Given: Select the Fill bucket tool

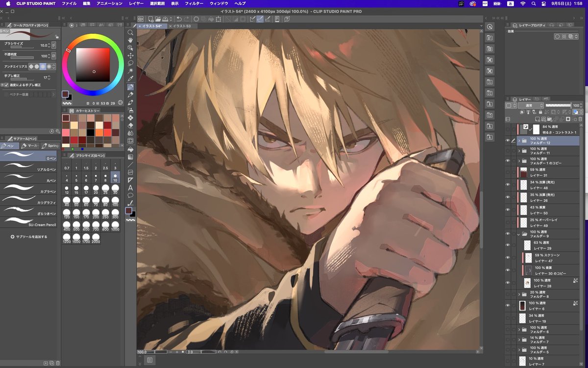Looking at the screenshot, I should pos(131,149).
